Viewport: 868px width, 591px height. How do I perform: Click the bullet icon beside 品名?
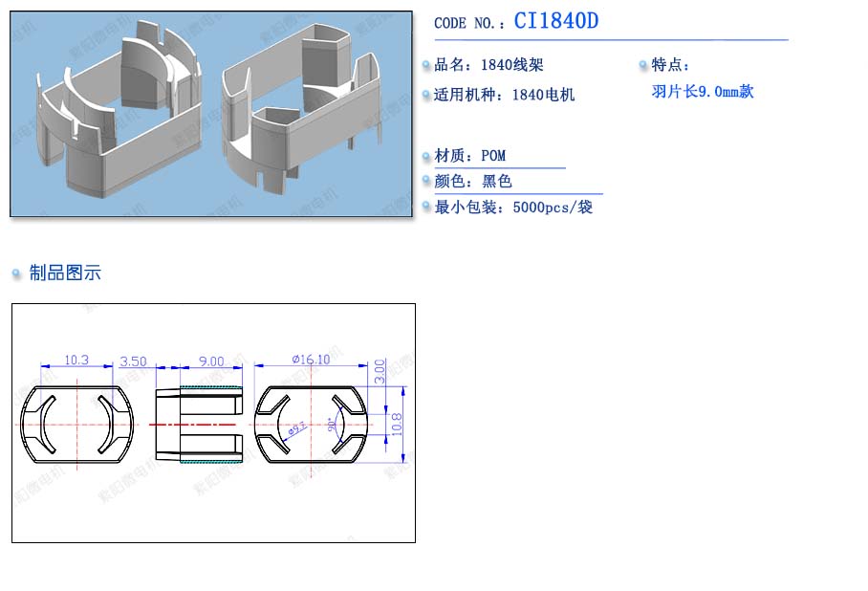(x=426, y=66)
